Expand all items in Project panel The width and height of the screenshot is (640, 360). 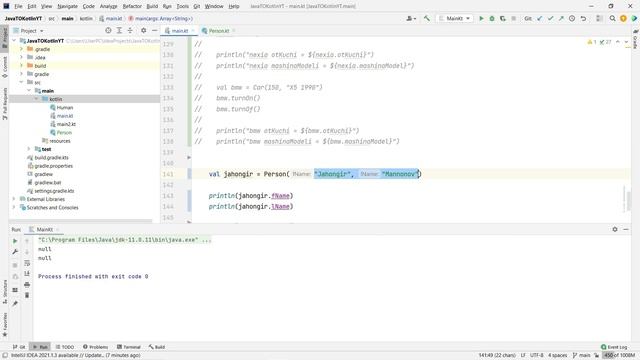(x=119, y=31)
